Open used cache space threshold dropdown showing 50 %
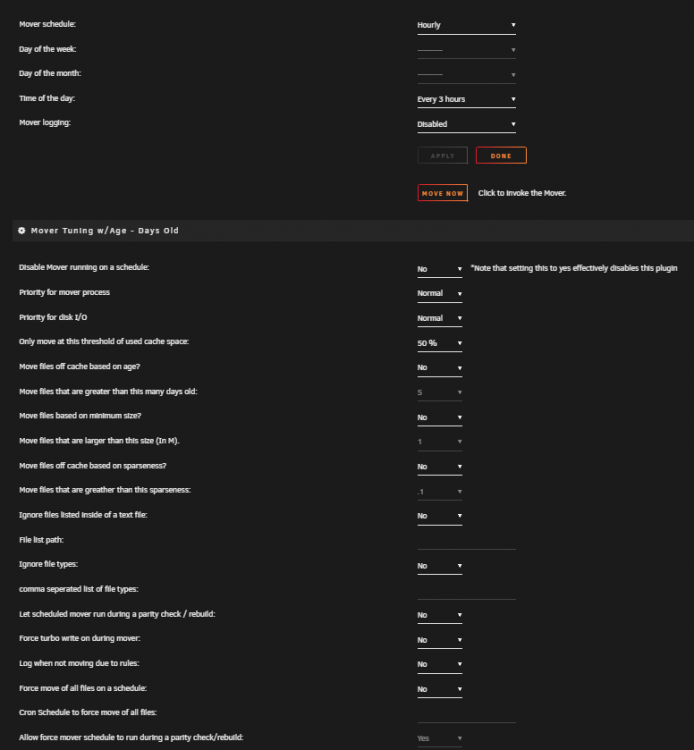The height and width of the screenshot is (750, 694). 440,343
